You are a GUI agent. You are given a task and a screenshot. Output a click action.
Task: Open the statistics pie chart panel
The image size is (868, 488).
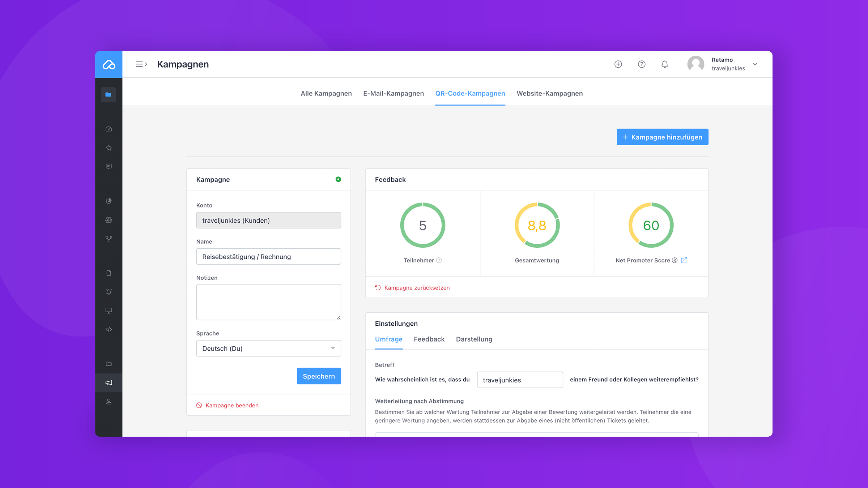coord(109,201)
